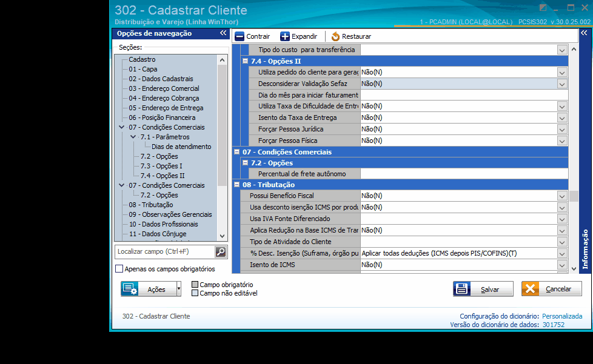Collapse the 08 - Tributação group
Viewport: 593px width, 364px height.
(236, 185)
